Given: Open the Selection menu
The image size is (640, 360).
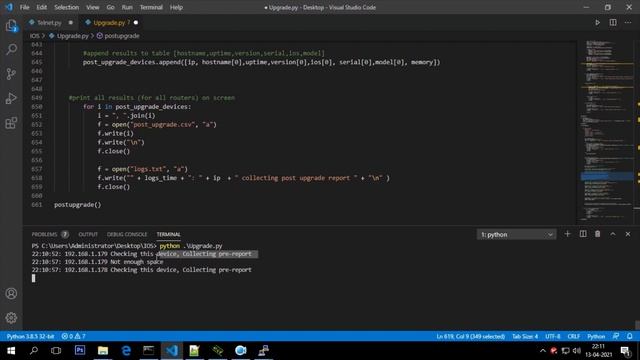Looking at the screenshot, I should (67, 7).
